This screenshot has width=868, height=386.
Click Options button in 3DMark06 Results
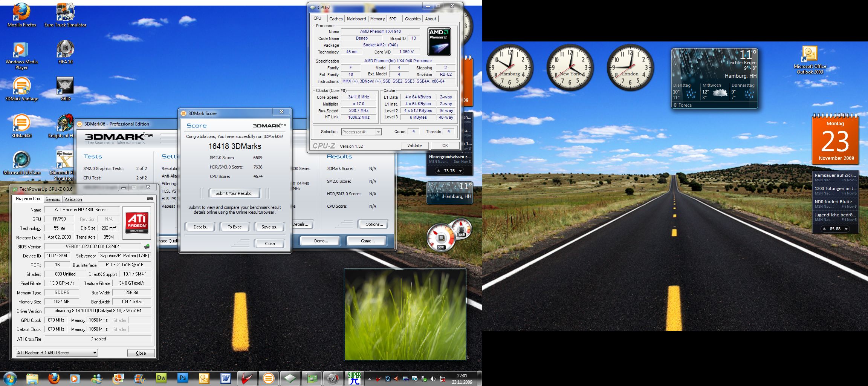(374, 224)
